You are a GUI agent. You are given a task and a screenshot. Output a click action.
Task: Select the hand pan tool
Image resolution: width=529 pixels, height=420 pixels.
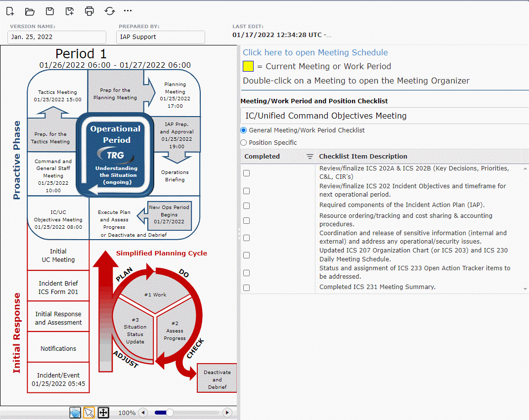(x=75, y=413)
